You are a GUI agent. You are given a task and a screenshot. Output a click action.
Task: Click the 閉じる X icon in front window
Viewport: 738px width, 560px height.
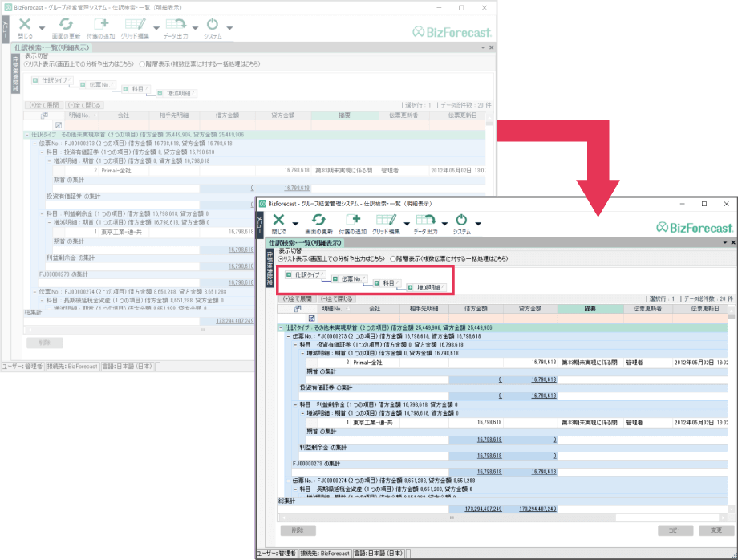tap(278, 220)
